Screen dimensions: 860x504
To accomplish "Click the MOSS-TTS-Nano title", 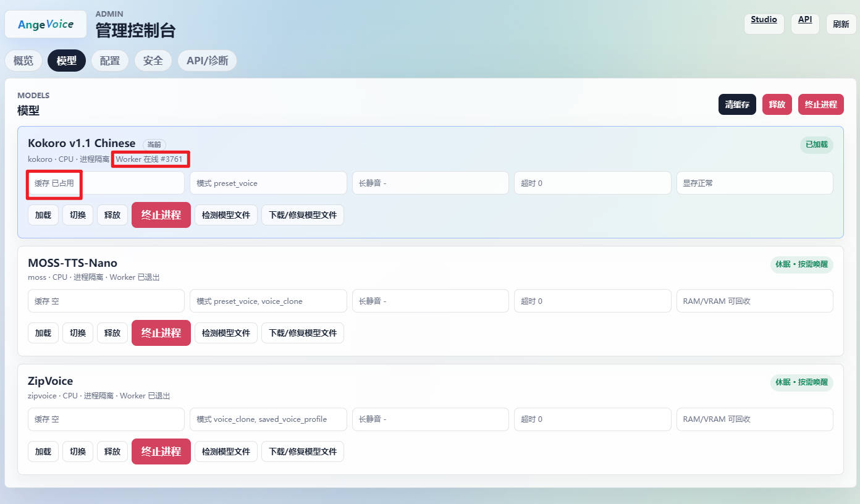I will [73, 263].
